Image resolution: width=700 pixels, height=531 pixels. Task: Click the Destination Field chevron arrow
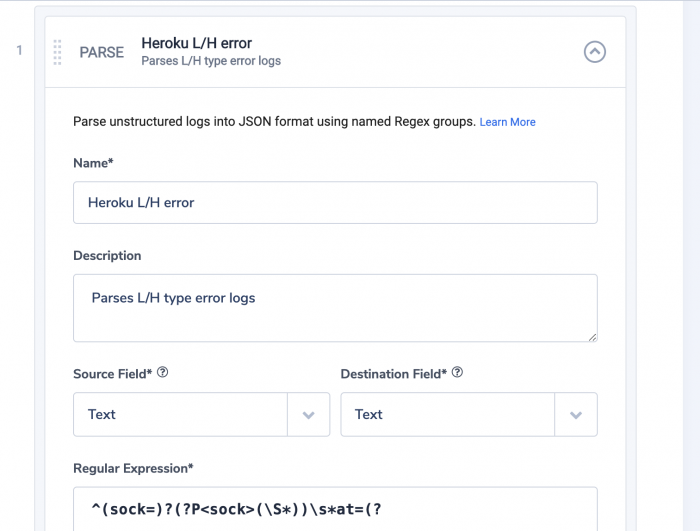point(576,415)
